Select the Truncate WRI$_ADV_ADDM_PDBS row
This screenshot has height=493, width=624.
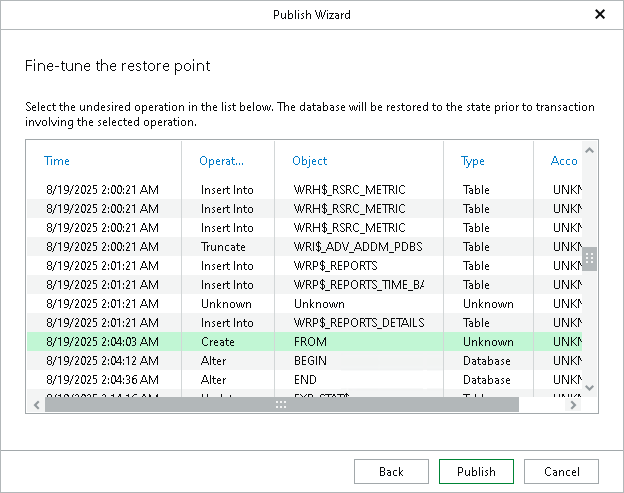point(300,247)
